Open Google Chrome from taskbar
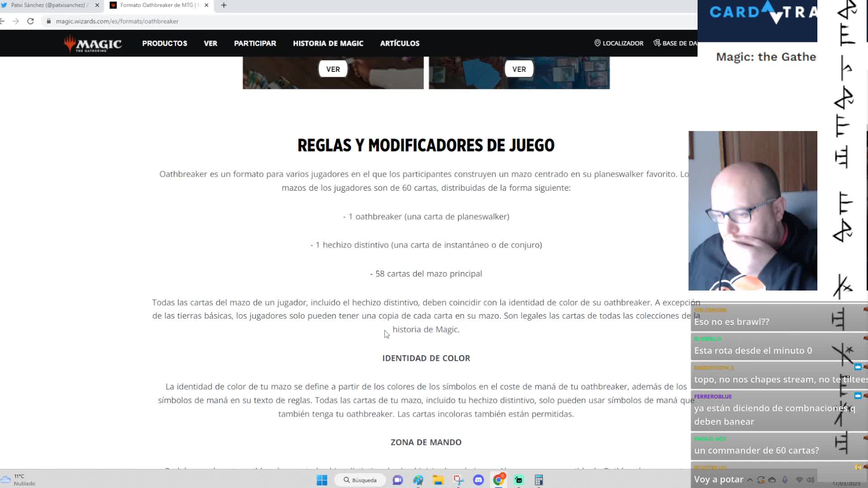868x488 pixels. pos(499,480)
